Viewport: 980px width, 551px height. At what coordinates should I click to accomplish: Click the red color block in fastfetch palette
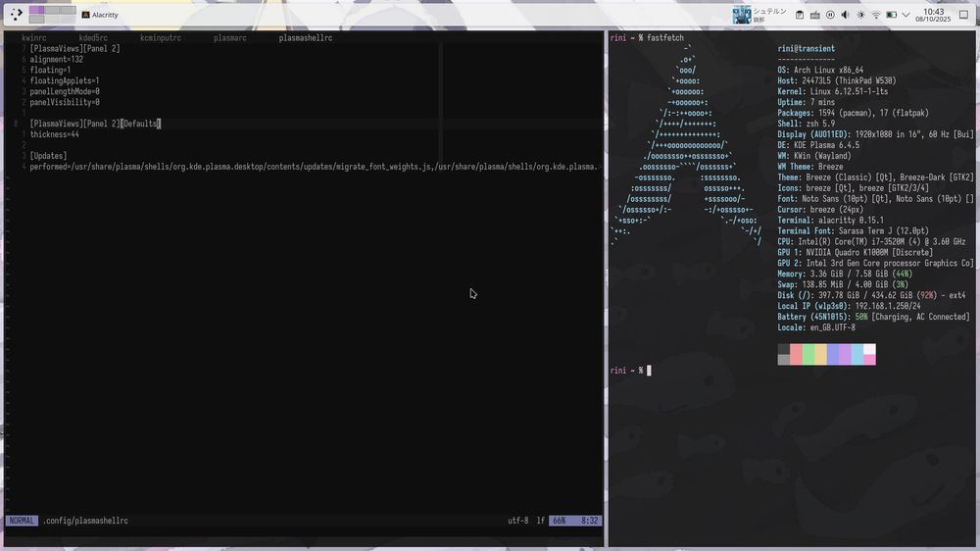coord(796,354)
